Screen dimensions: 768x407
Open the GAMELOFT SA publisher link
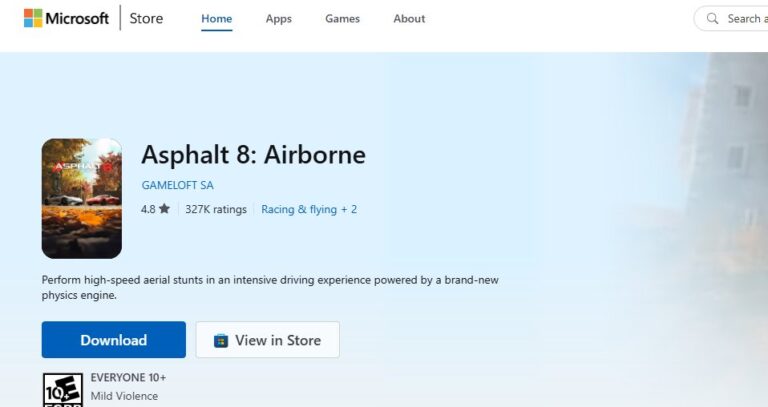pos(177,185)
